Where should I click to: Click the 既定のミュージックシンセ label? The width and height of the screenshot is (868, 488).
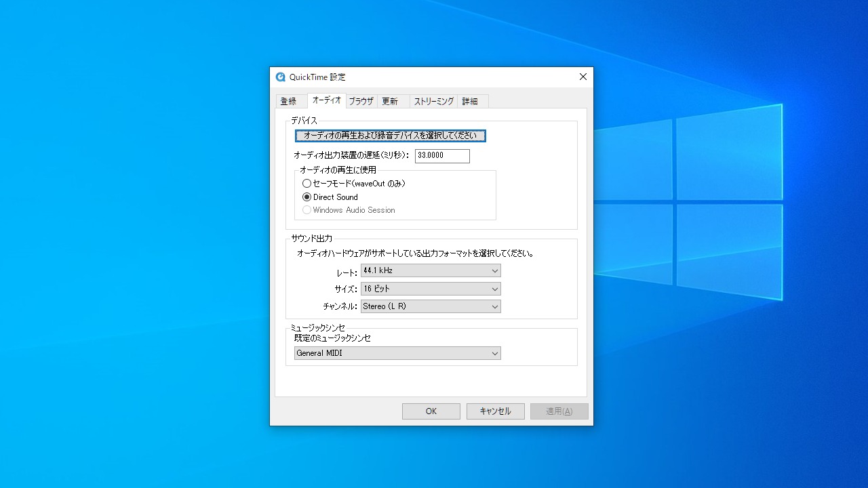click(x=333, y=338)
